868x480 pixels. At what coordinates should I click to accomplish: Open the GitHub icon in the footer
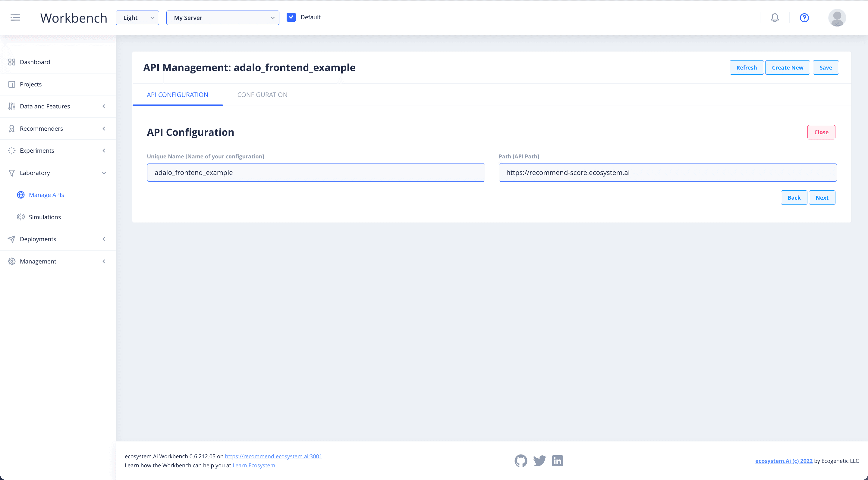521,461
